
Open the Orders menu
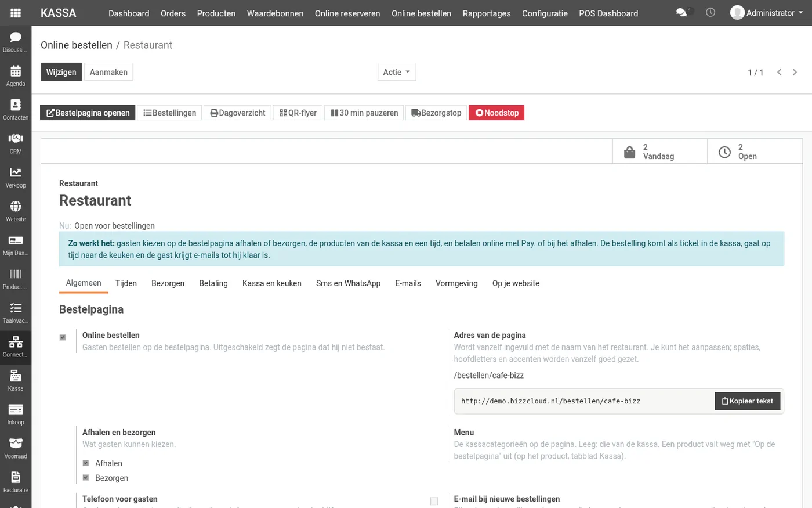click(173, 13)
